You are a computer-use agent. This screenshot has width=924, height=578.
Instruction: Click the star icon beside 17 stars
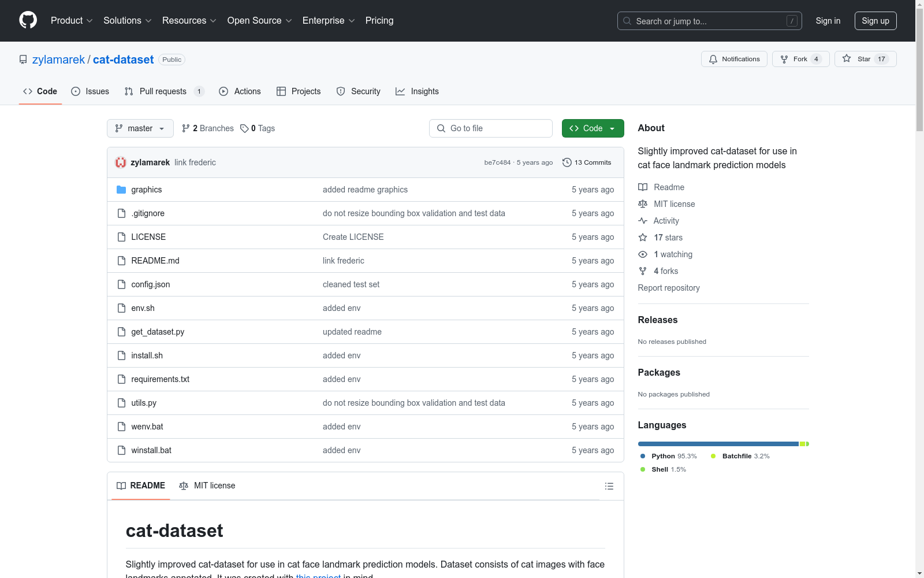point(643,238)
